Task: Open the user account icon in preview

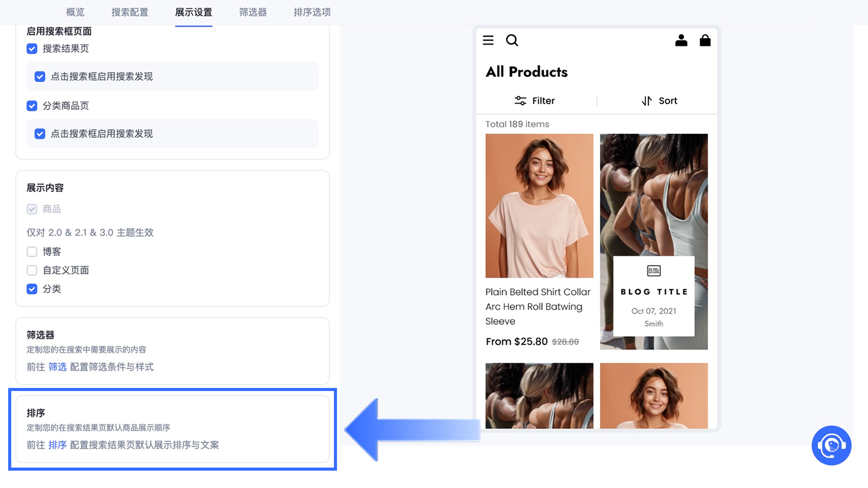Action: tap(681, 40)
